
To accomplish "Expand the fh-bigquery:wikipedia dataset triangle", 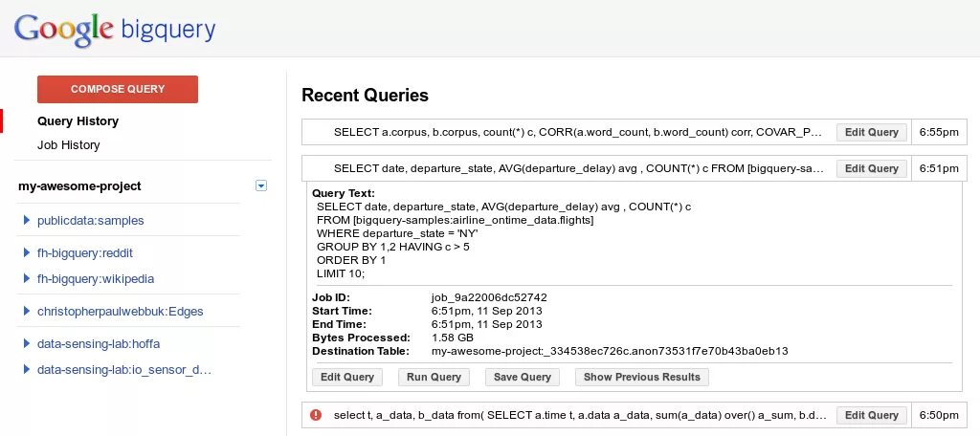I will 27,279.
